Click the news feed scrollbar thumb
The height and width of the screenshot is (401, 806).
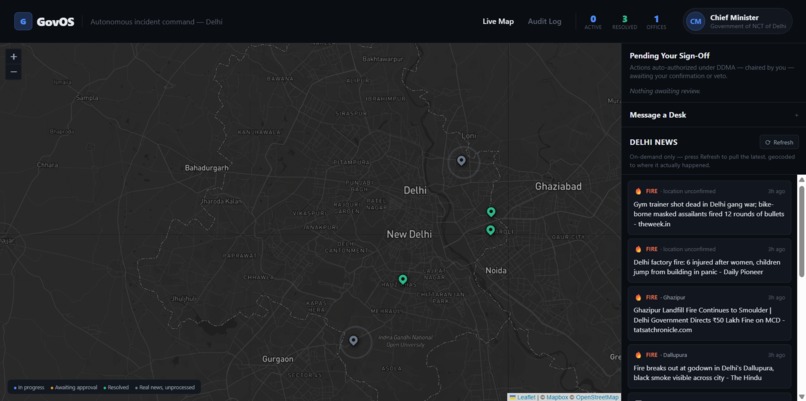[801, 230]
